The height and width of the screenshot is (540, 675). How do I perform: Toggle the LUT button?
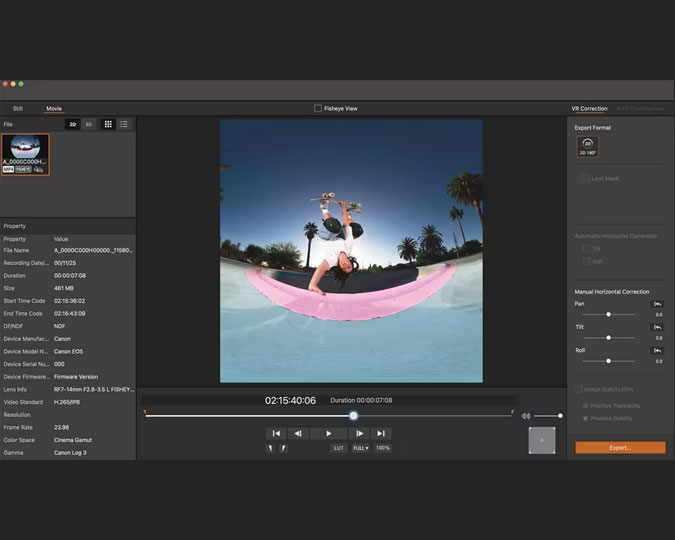339,448
